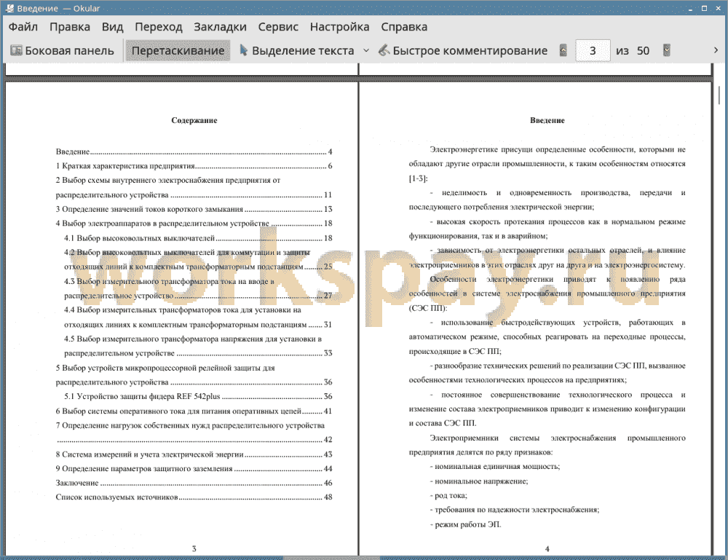The height and width of the screenshot is (560, 728).
Task: Expand the selection tool dropdown arrow
Action: tap(366, 51)
